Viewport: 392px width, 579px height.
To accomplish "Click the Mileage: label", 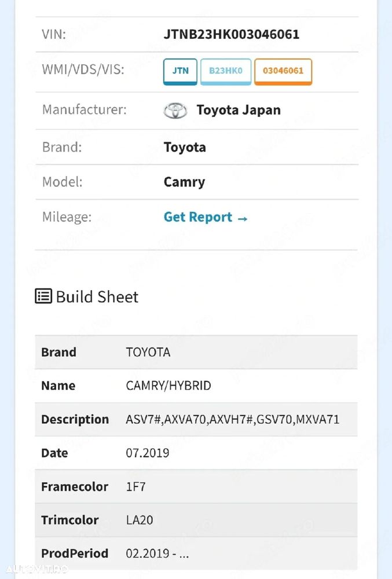I will pyautogui.click(x=67, y=217).
